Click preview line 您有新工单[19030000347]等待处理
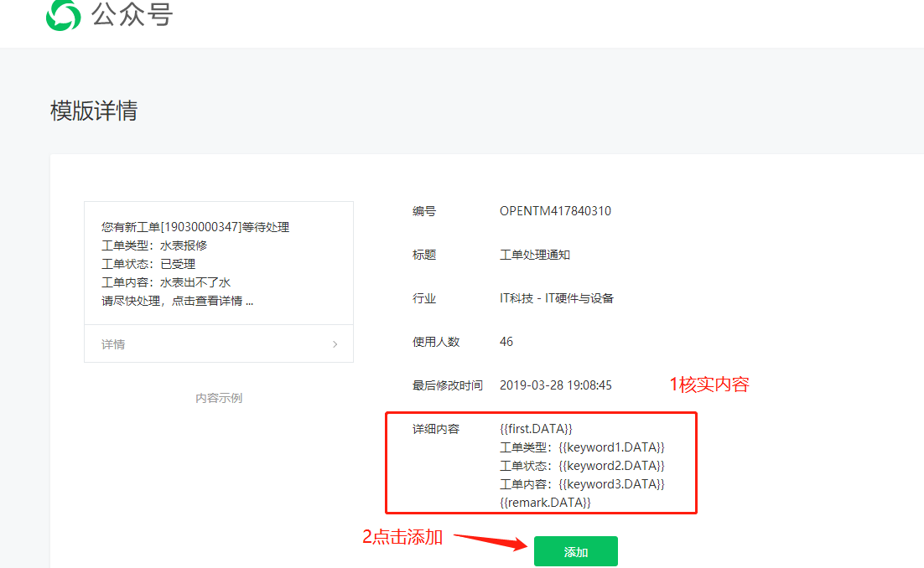924x568 pixels. tap(195, 227)
